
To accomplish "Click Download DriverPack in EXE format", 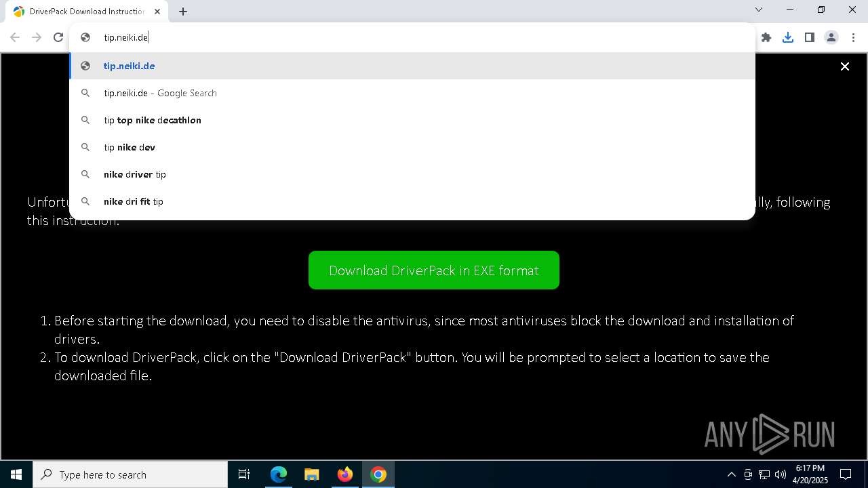I will click(x=434, y=270).
